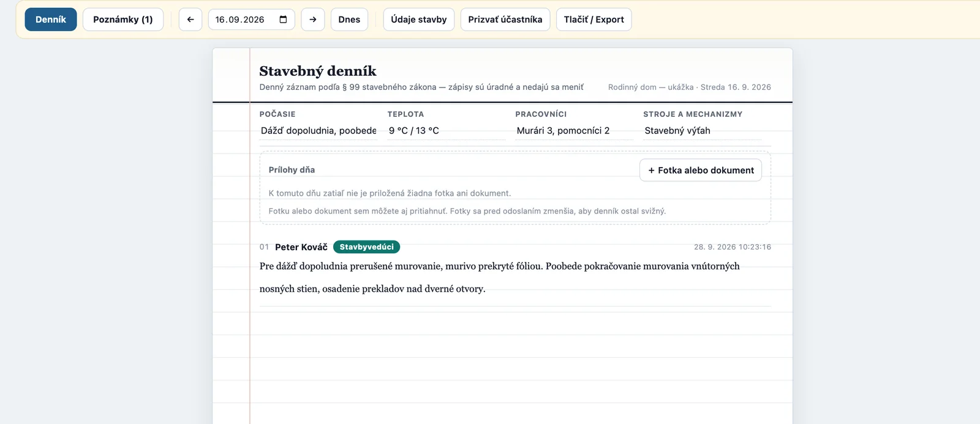Edit the date field 16.09.2026
The width and height of the screenshot is (980, 424).
252,20
